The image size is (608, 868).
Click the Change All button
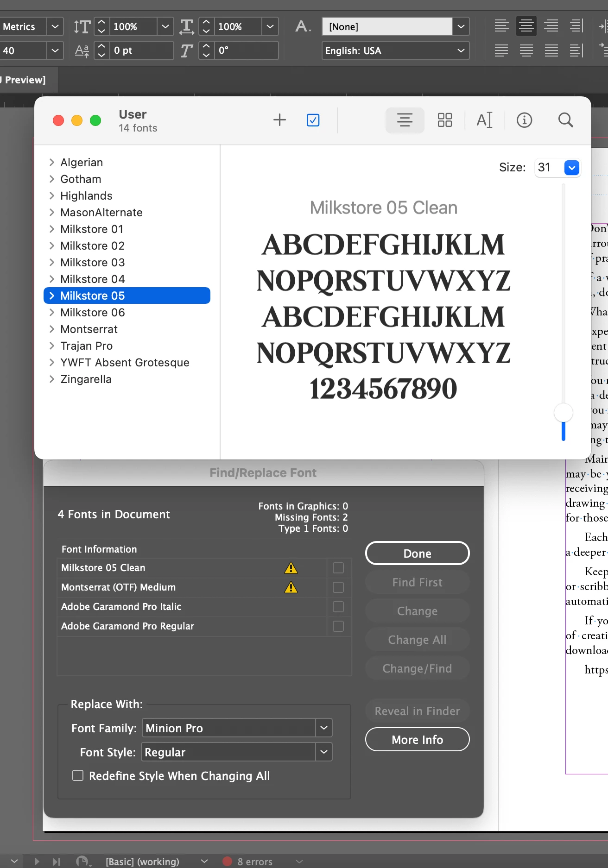(x=417, y=639)
